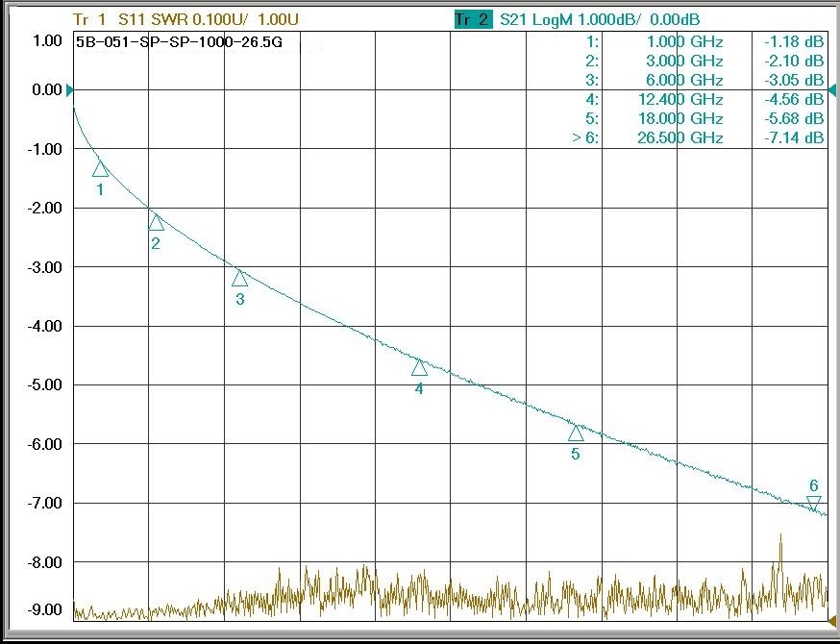Click the -3.00 y-axis label
Viewport: 840px width, 644px height.
[45, 267]
